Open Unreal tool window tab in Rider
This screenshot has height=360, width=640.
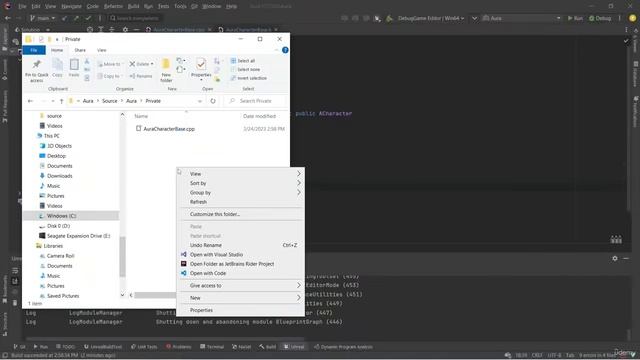click(x=294, y=347)
